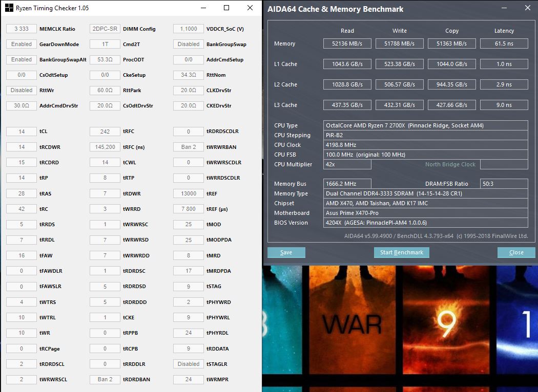Click the Memory Bus 1666.2 MHz field
Image resolution: width=538 pixels, height=392 pixels.
347,184
